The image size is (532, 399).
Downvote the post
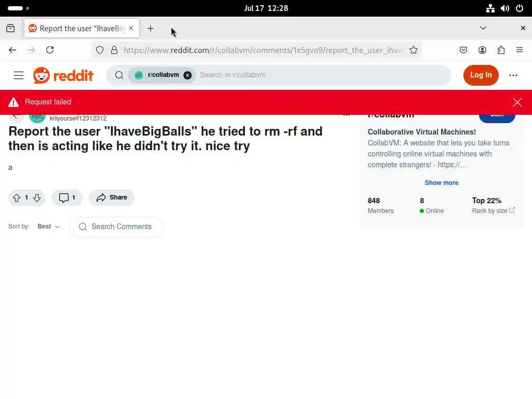click(x=37, y=197)
